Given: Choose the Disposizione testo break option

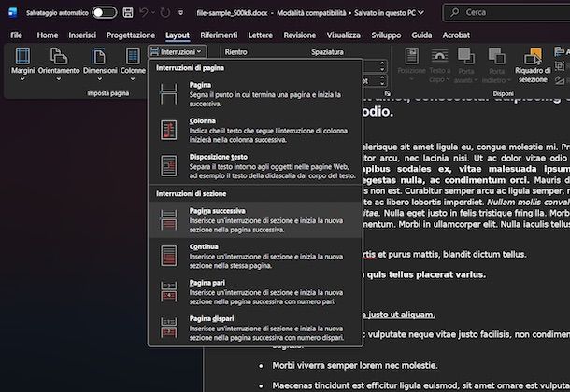Looking at the screenshot, I should (x=255, y=166).
